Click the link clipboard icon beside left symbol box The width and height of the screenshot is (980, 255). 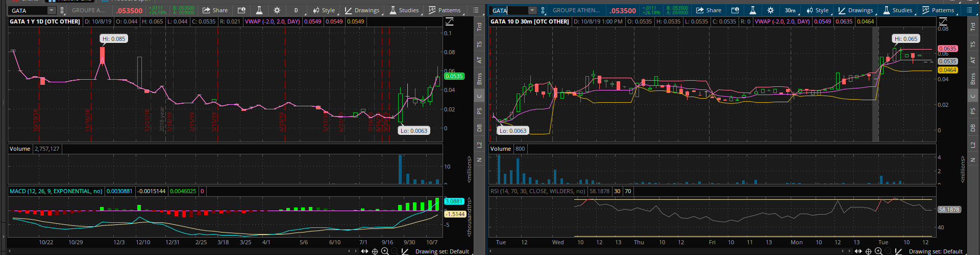coord(62,10)
